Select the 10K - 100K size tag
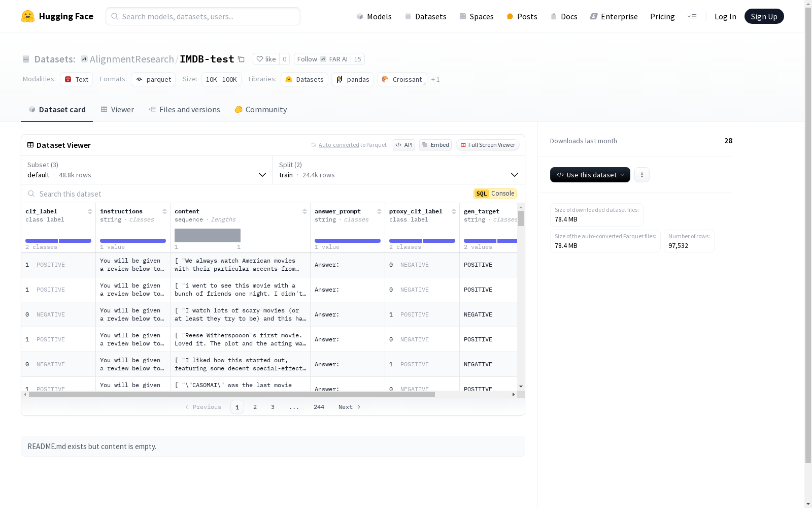 [221, 79]
